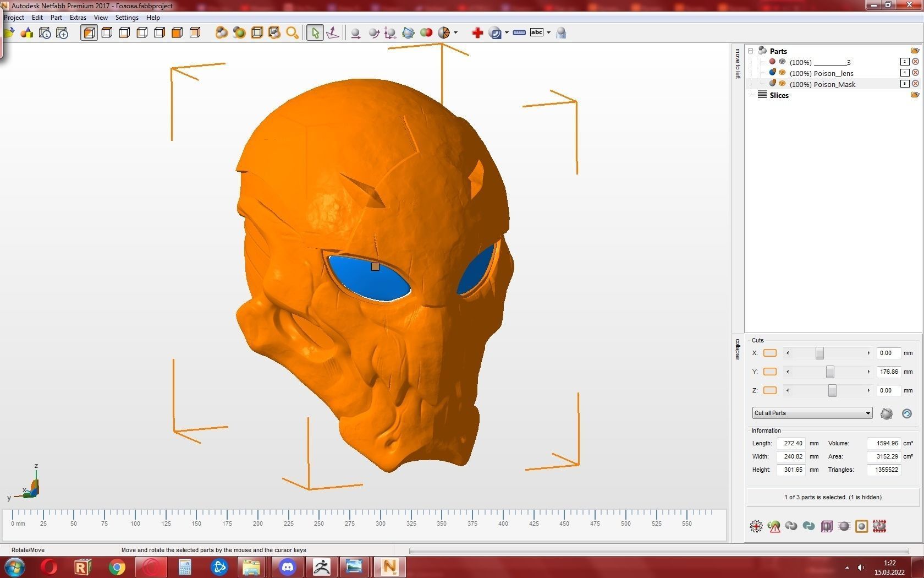This screenshot has width=924, height=578.
Task: Remove Poison_Mask with its red X icon
Action: coord(916,84)
